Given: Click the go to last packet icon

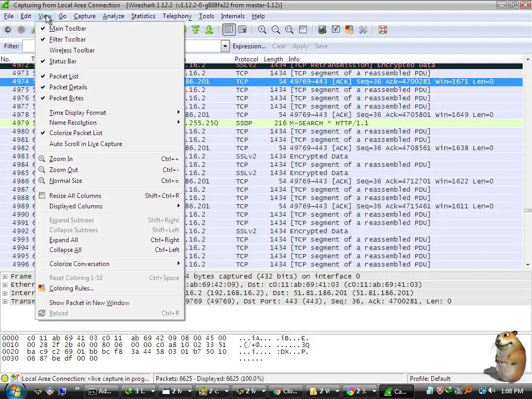Looking at the screenshot, I should (209, 30).
